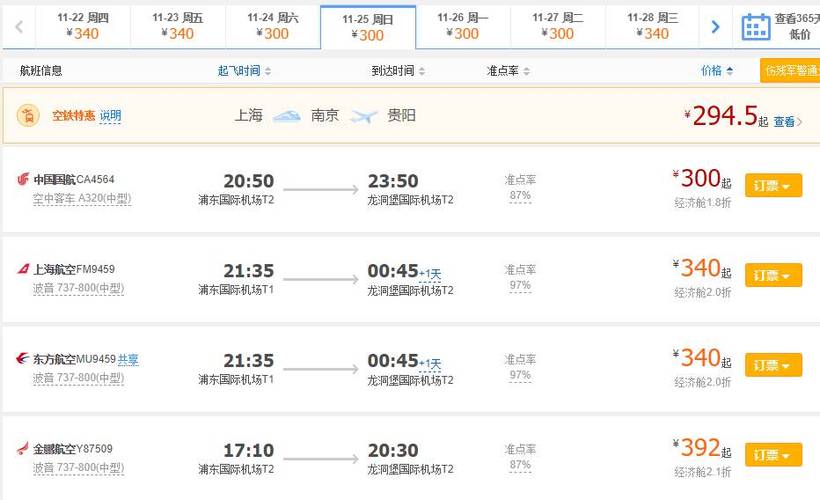The height and width of the screenshot is (500, 820).
Task: Open the 说明 link beside 空铁特惠
Action: (110, 116)
